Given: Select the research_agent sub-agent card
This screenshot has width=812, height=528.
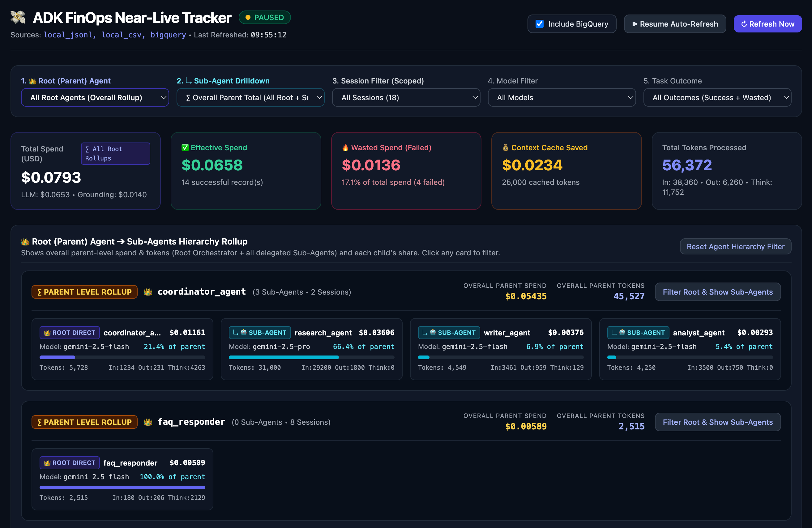Looking at the screenshot, I should tap(311, 349).
